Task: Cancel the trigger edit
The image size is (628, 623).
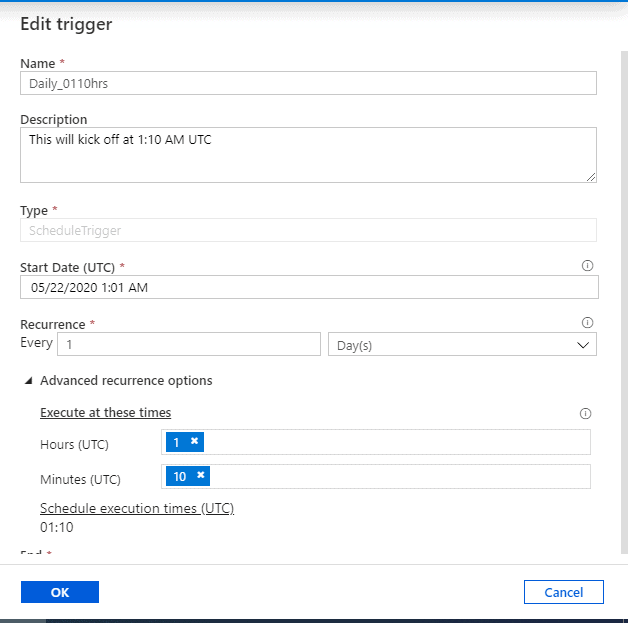Action: click(x=563, y=592)
